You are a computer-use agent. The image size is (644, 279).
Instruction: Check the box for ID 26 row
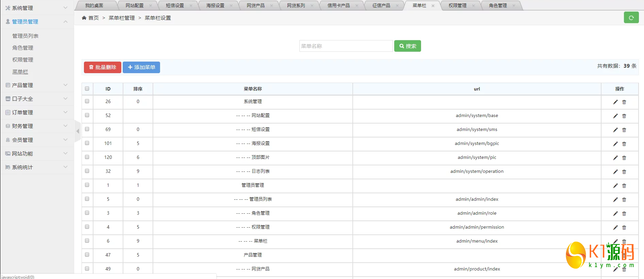pyautogui.click(x=87, y=101)
